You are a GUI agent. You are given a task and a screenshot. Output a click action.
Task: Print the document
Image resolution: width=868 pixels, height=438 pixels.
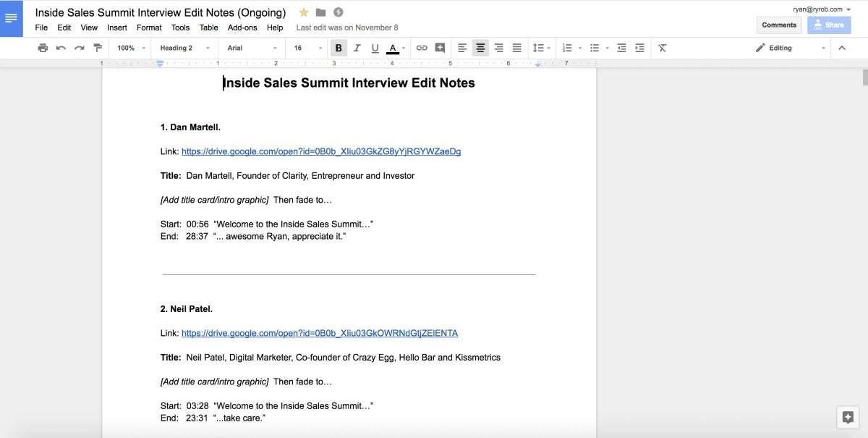pos(43,48)
